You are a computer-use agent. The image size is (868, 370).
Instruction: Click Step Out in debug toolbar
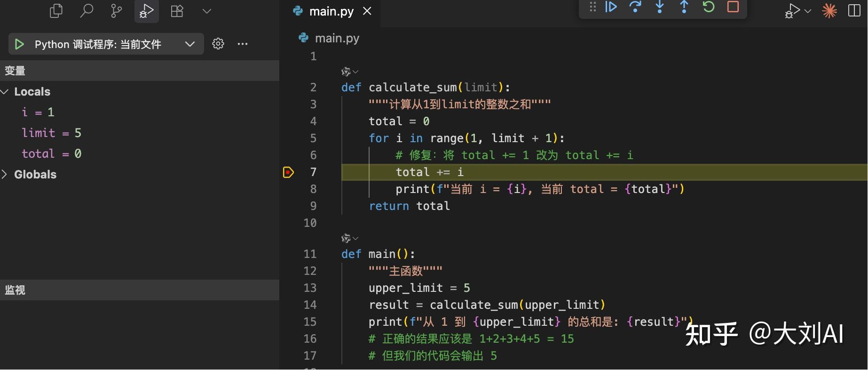pos(684,7)
